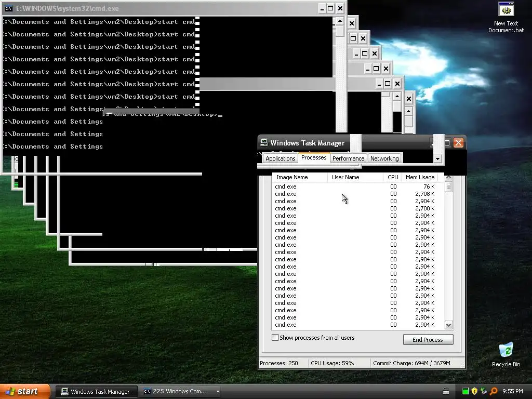This screenshot has height=399, width=532.
Task: Click the safely remove hardware tray icon
Action: (484, 391)
